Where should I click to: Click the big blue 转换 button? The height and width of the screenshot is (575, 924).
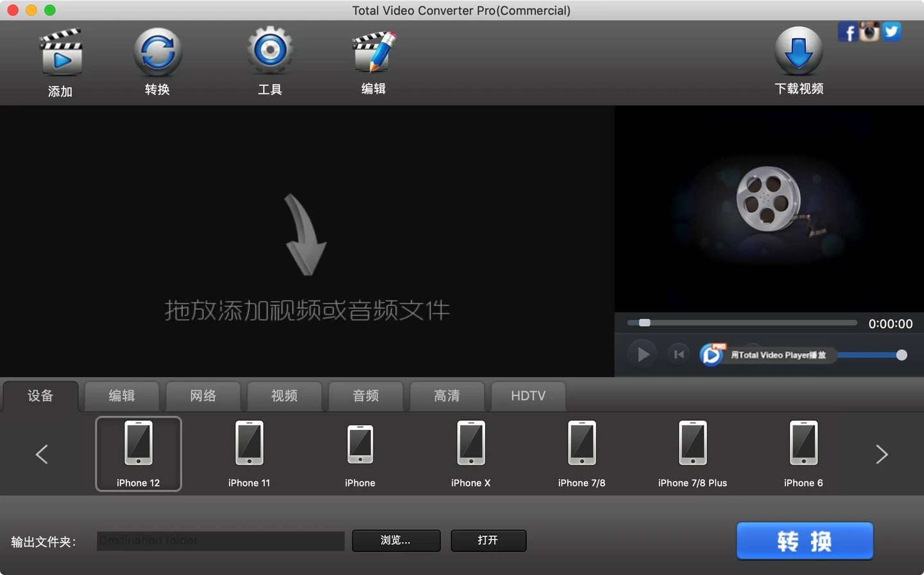pyautogui.click(x=805, y=541)
